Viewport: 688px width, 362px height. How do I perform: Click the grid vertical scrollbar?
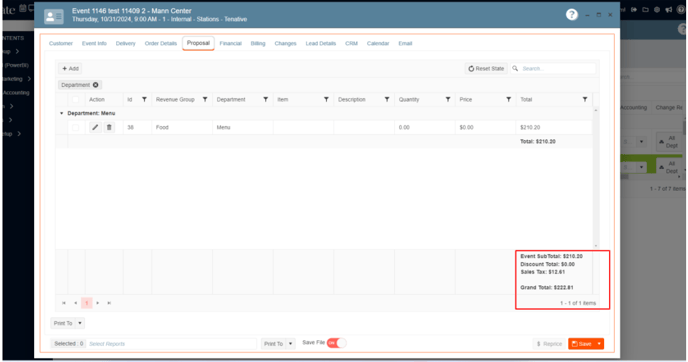tap(595, 178)
